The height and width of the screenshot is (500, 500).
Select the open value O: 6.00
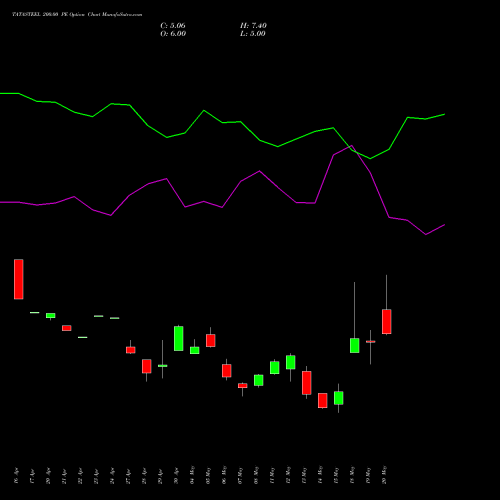173,34
